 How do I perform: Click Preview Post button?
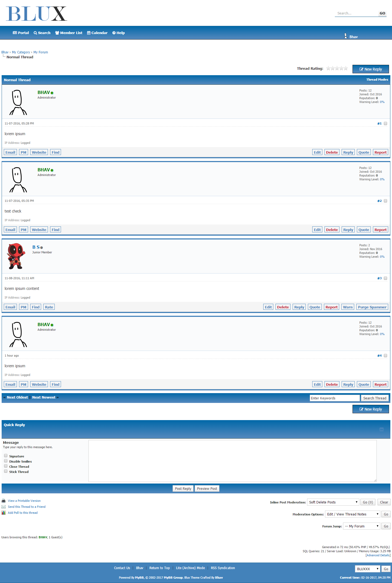207,488
